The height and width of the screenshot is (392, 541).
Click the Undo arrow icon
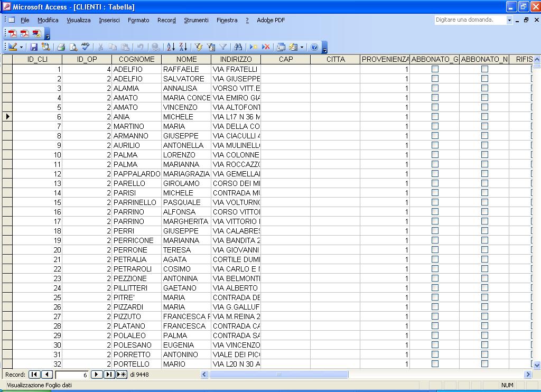coord(140,47)
